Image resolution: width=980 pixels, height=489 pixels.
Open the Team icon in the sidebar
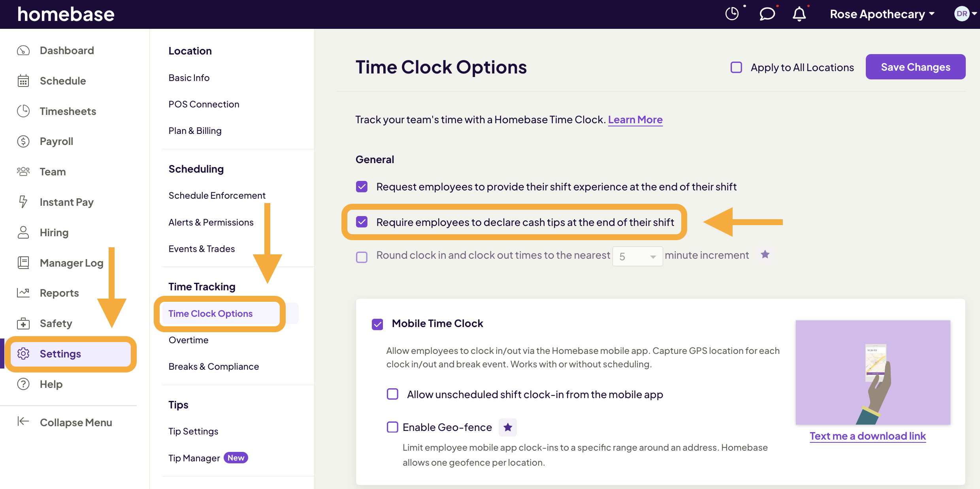point(23,171)
